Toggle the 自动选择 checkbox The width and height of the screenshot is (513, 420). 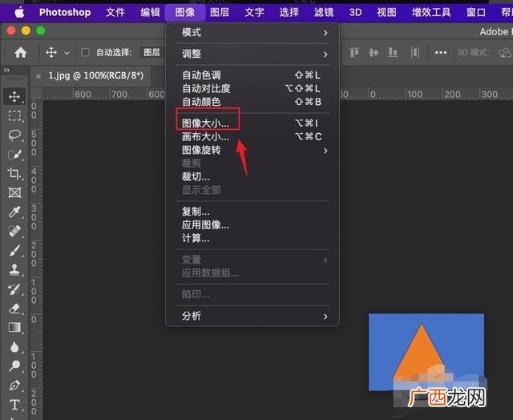click(x=86, y=52)
